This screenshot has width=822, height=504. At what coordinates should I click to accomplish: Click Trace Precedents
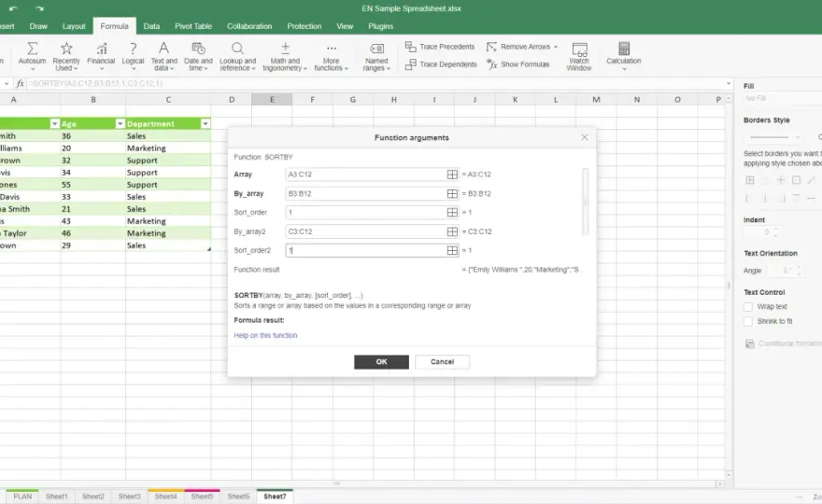coord(440,47)
